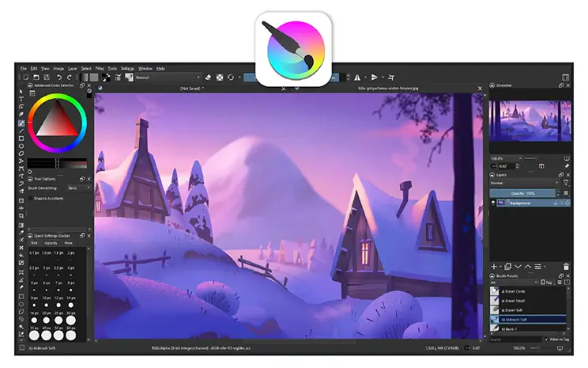Select the Freehand Brush tool

pos(21,124)
